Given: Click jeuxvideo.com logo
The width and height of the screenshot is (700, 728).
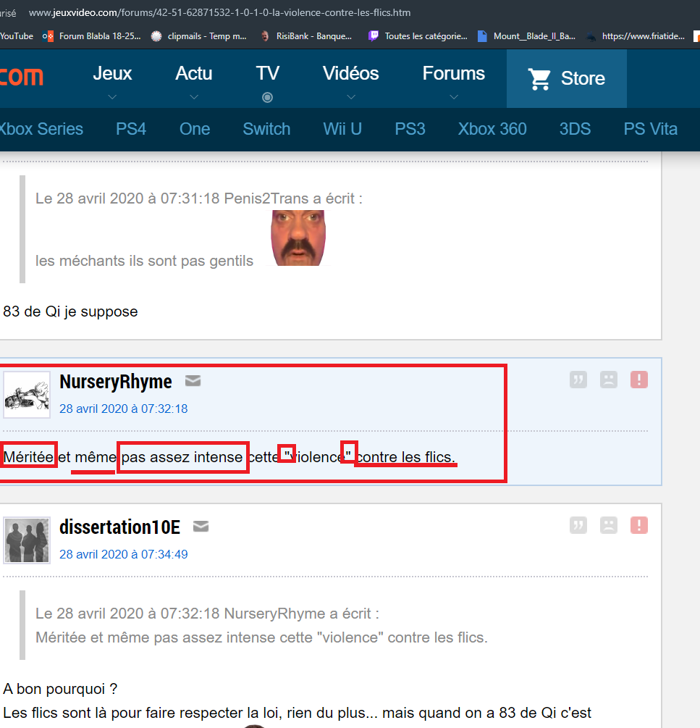Looking at the screenshot, I should (21, 77).
